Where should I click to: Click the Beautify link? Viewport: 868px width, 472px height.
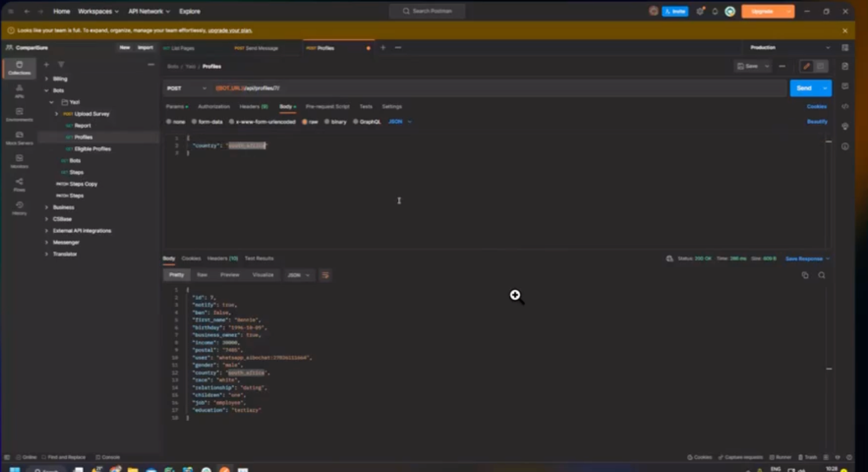(817, 122)
